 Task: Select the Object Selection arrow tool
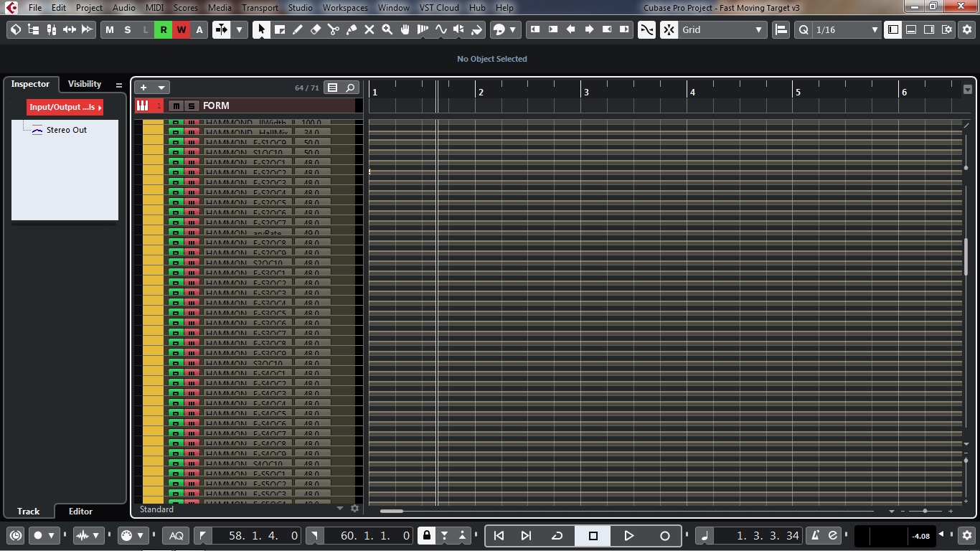click(x=261, y=29)
